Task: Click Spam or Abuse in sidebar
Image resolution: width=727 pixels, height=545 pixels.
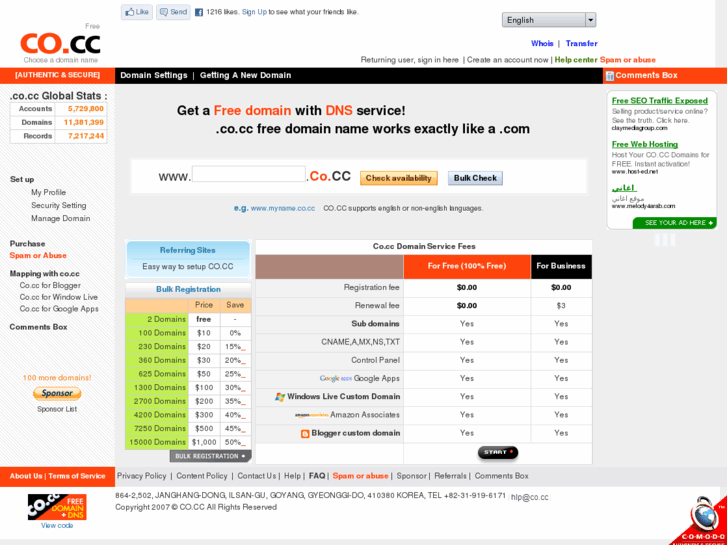Action: (38, 256)
